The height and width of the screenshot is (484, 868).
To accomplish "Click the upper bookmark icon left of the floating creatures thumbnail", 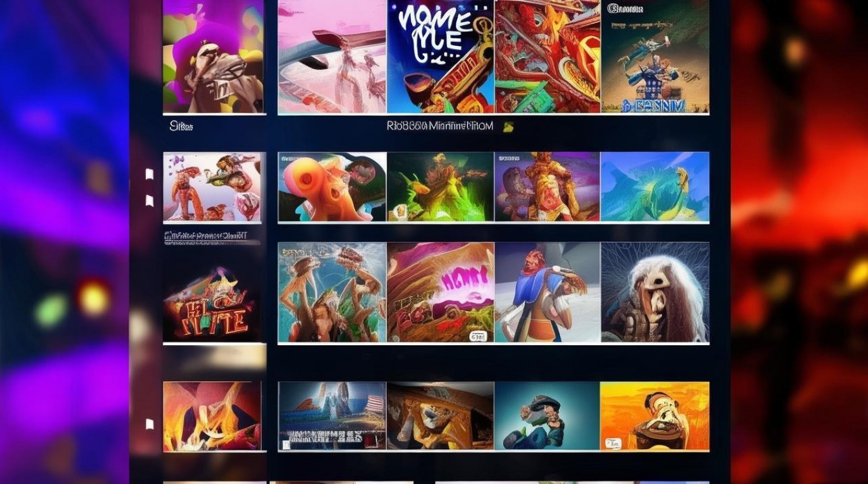I will pyautogui.click(x=149, y=174).
